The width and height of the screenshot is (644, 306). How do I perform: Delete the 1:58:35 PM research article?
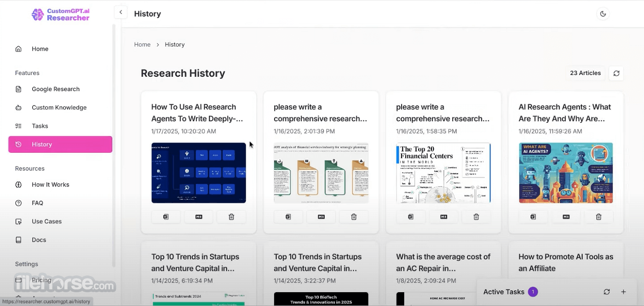tap(476, 217)
